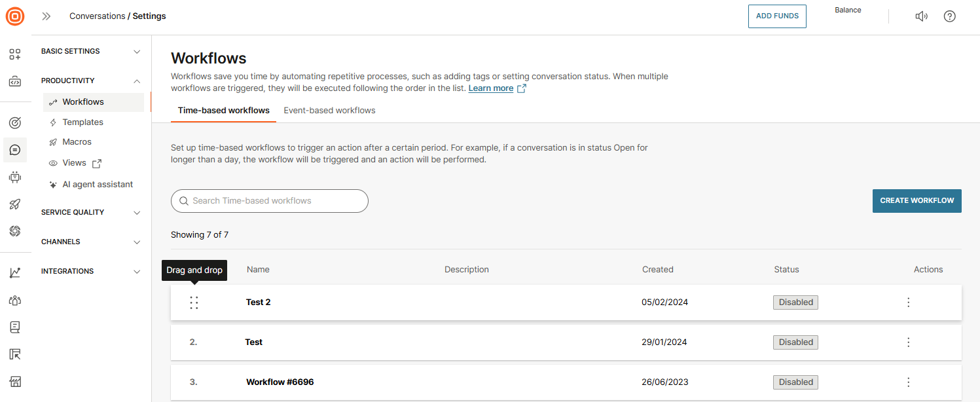980x402 pixels.
Task: Expand the Basic Settings section
Action: [91, 51]
